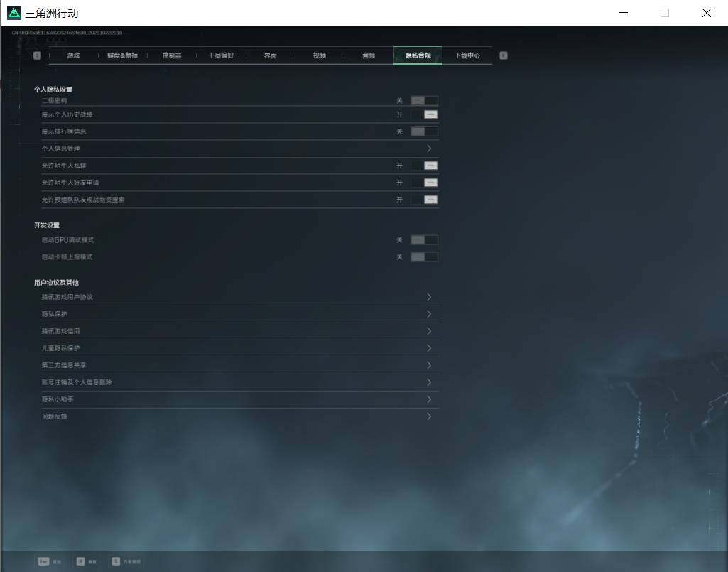This screenshot has width=728, height=572.
Task: Open the 账号注销及个人信息删除 link
Action: coord(240,382)
